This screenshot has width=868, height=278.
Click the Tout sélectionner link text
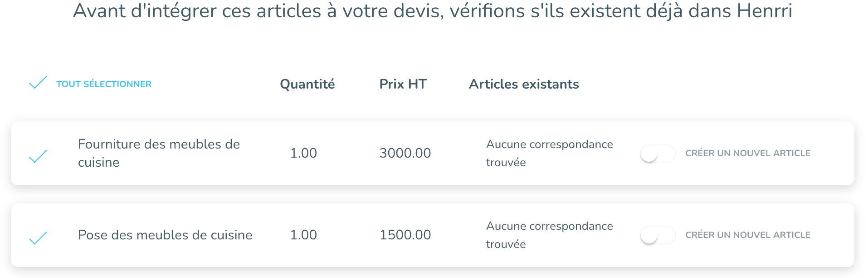coord(104,84)
